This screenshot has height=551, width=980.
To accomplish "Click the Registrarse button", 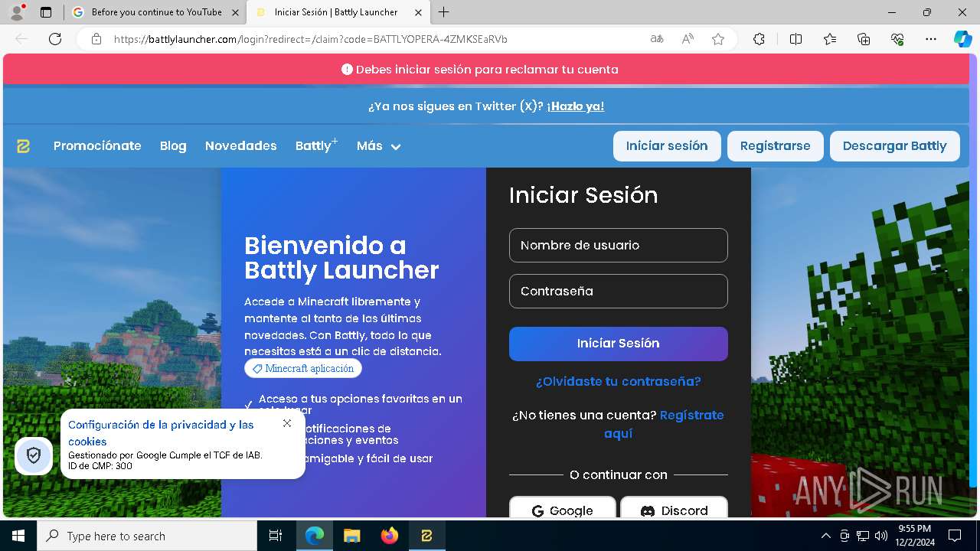I will (x=775, y=146).
